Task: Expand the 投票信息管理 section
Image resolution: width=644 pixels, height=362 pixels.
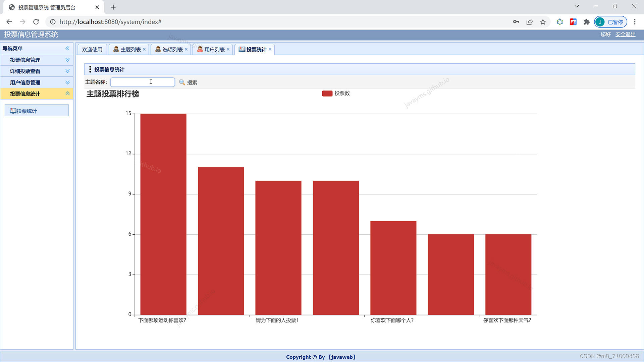Action: coord(37,60)
